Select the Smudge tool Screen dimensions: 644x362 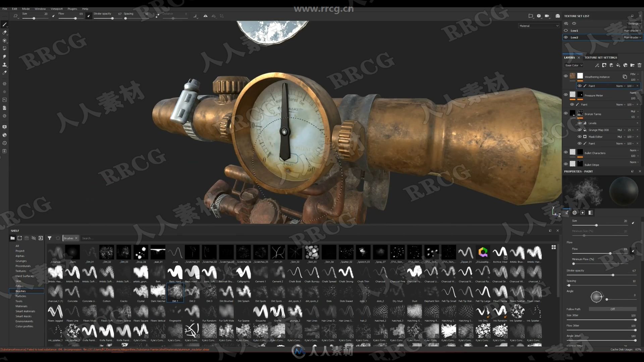point(4,57)
